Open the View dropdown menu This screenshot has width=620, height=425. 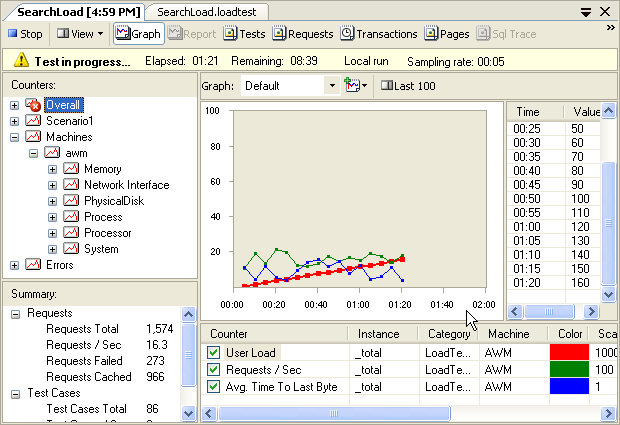80,34
